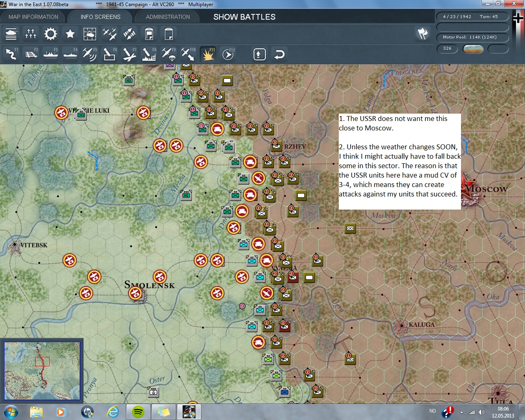Image resolution: width=525 pixels, height=420 pixels.
Task: Select F8 bomb city mode
Action: pos(149,54)
